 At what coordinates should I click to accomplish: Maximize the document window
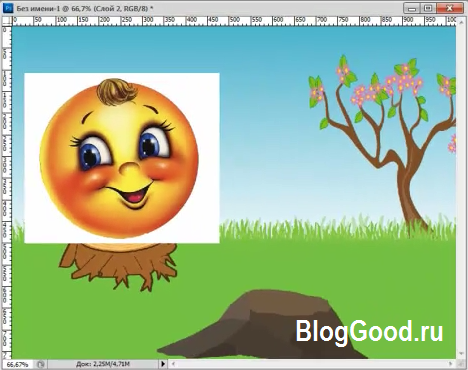click(x=429, y=8)
